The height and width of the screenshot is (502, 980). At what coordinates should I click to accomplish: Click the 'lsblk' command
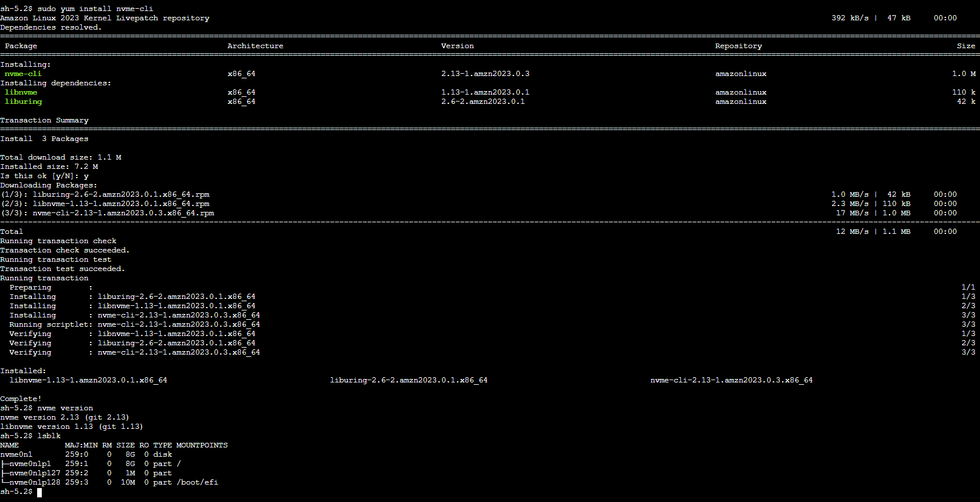click(x=49, y=436)
